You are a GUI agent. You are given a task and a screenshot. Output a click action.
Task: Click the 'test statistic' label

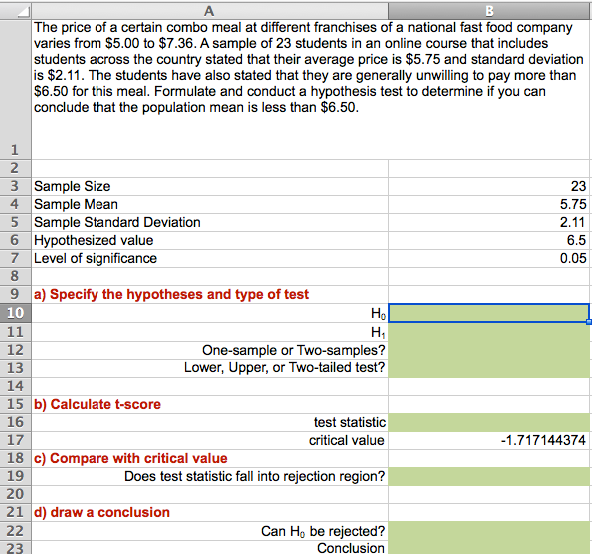click(350, 422)
